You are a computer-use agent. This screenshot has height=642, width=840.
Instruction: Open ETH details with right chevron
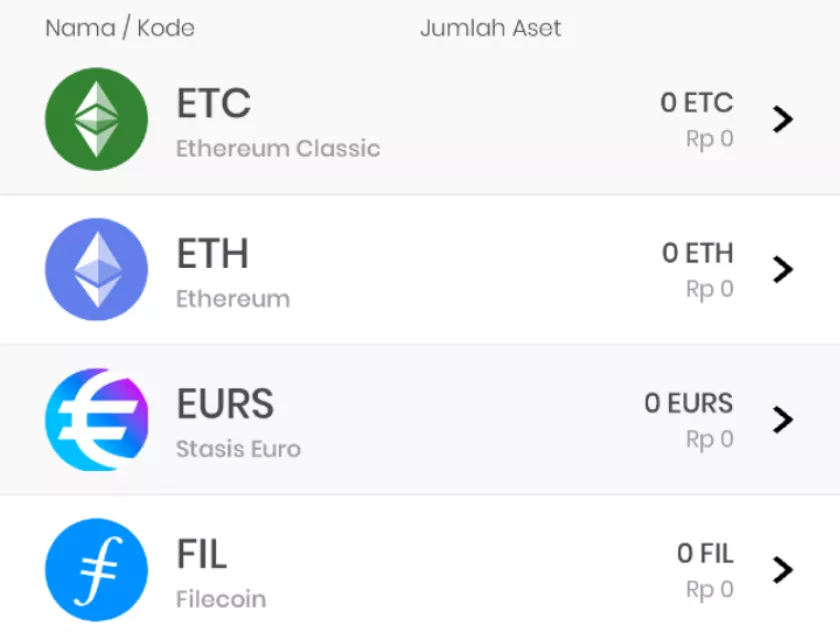tap(783, 269)
